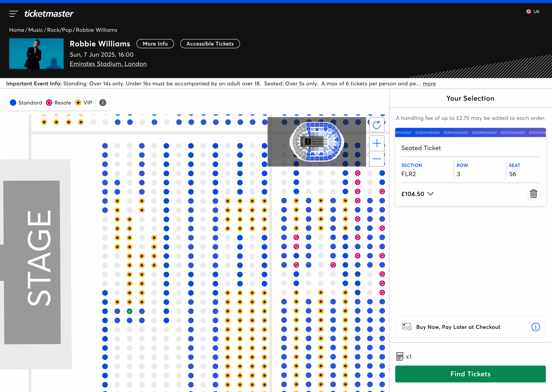This screenshot has width=552, height=392.
Task: Reset the seat map view
Action: pos(377,125)
